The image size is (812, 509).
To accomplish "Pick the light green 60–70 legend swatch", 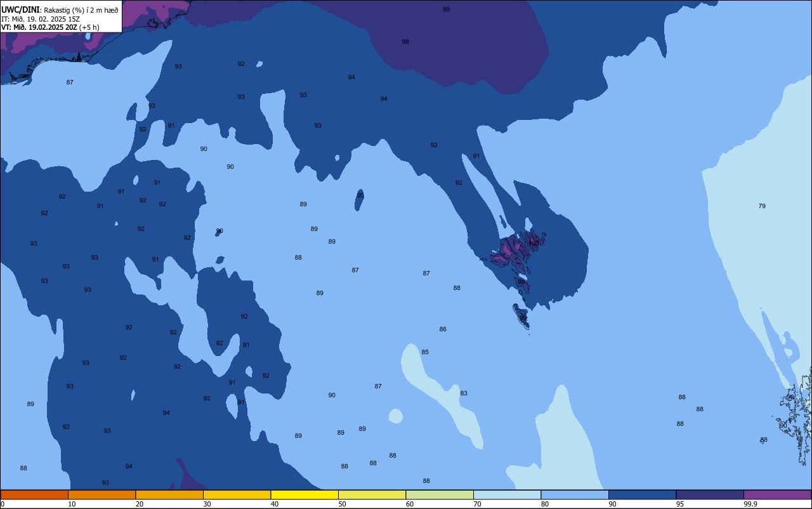I will click(x=440, y=494).
